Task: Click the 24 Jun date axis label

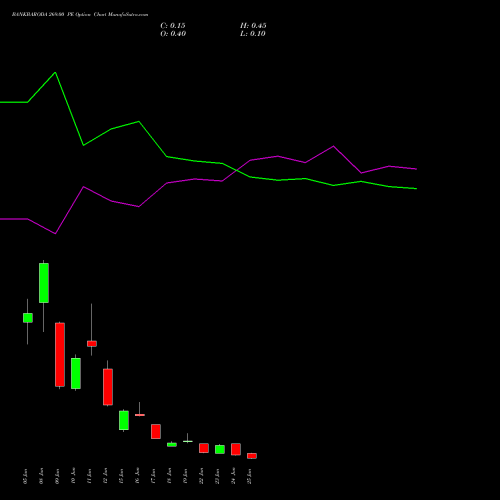Action: click(234, 476)
